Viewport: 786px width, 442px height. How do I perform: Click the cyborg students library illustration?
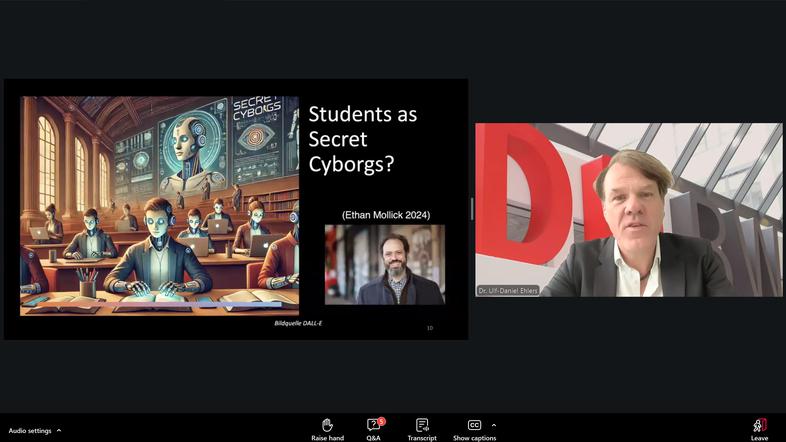160,205
